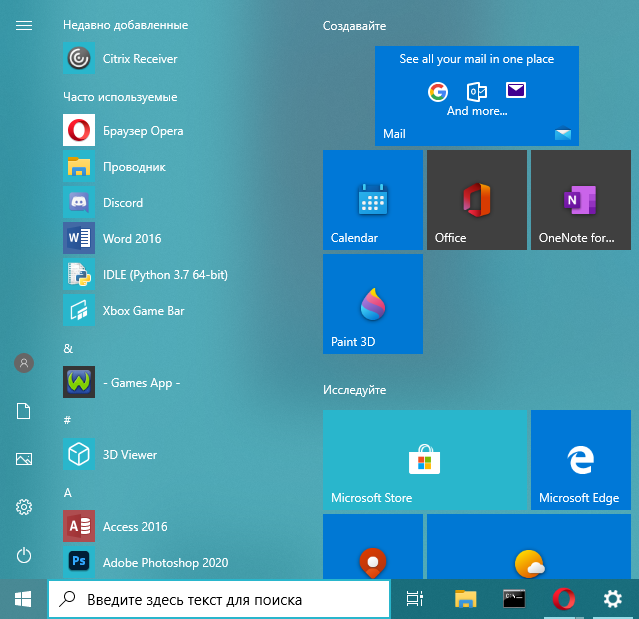Open File Explorer on the taskbar
Image resolution: width=639 pixels, height=619 pixels.
pyautogui.click(x=465, y=599)
